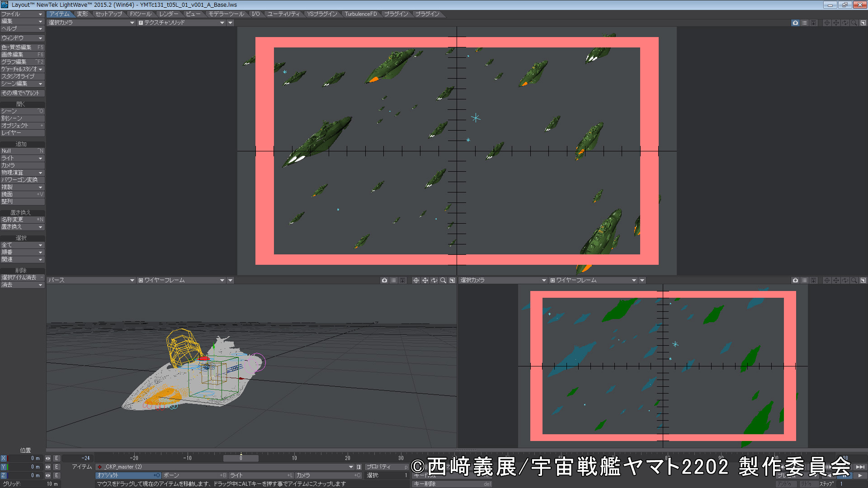Toggle the X envelope E button
Image resolution: width=868 pixels, height=488 pixels.
[57, 458]
